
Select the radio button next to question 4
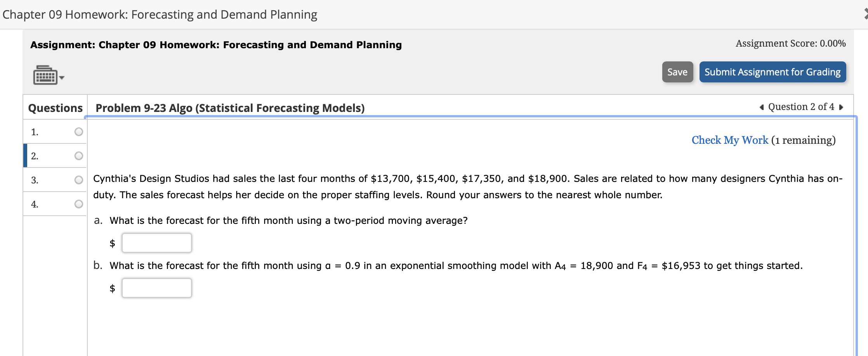coord(78,203)
